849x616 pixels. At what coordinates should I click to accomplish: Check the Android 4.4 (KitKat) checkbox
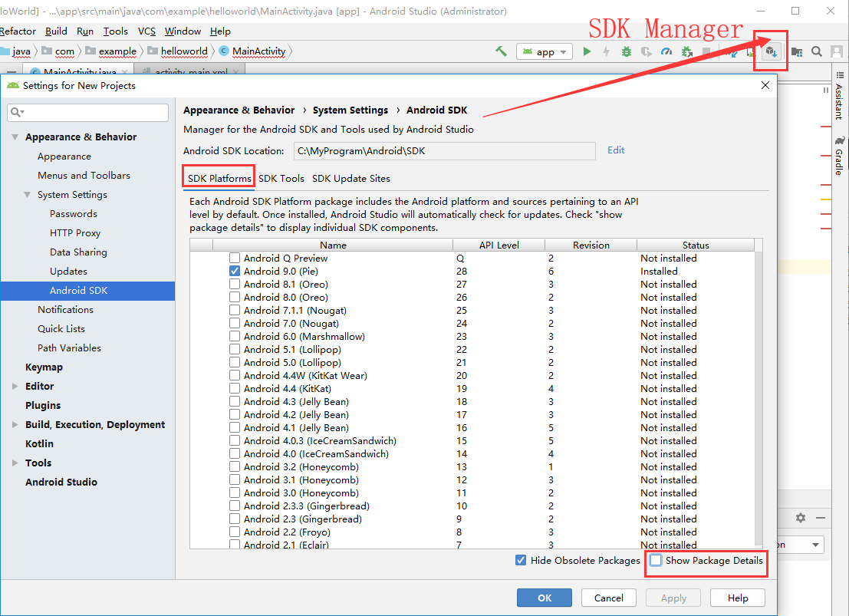point(235,388)
